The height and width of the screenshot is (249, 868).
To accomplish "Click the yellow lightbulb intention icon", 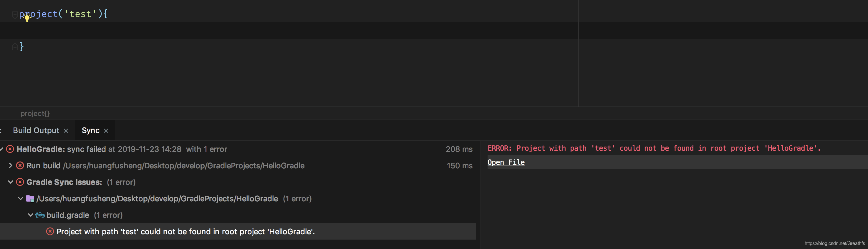I will point(27,18).
